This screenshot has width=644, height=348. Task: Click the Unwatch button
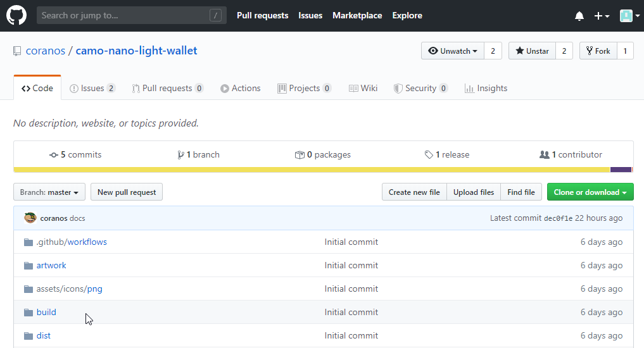tap(453, 51)
